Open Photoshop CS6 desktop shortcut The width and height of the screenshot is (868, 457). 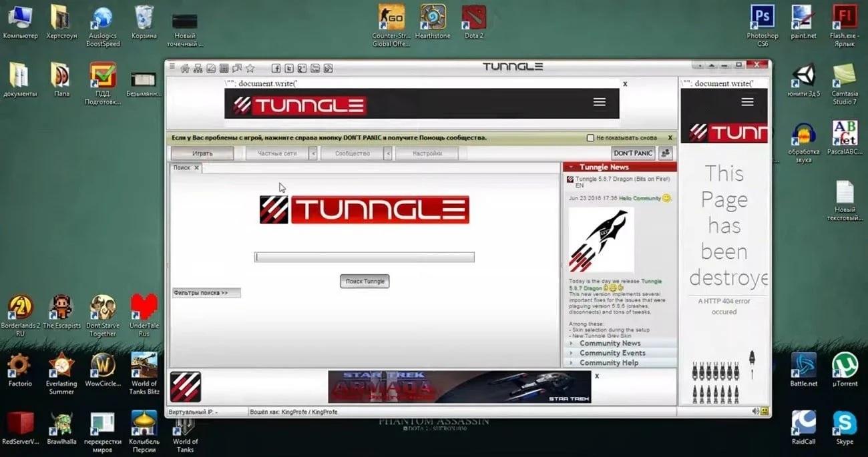(x=763, y=25)
